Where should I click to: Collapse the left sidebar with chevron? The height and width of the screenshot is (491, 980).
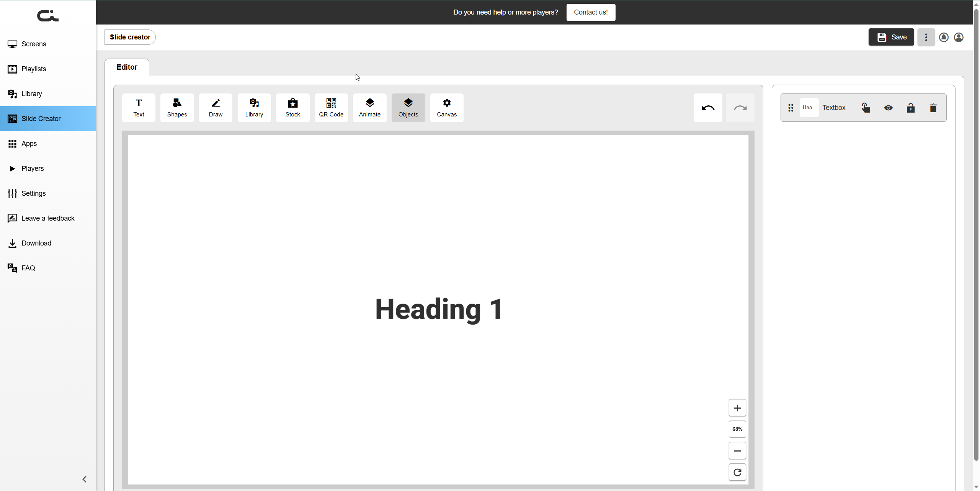85,479
